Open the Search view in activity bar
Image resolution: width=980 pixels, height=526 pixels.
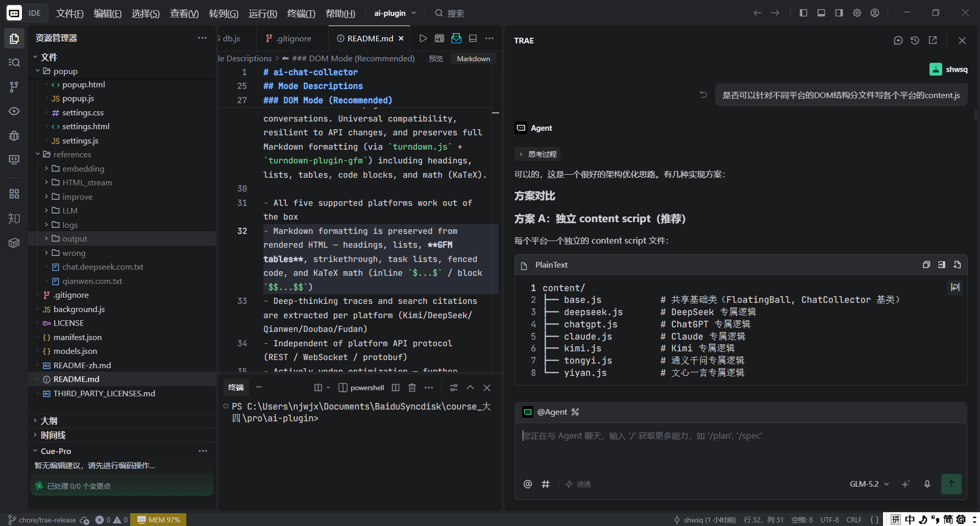(14, 62)
